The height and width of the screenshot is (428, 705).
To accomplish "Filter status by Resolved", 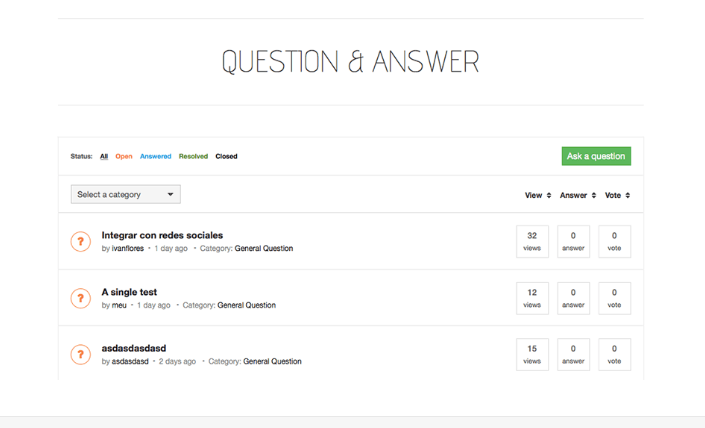I will [x=193, y=156].
